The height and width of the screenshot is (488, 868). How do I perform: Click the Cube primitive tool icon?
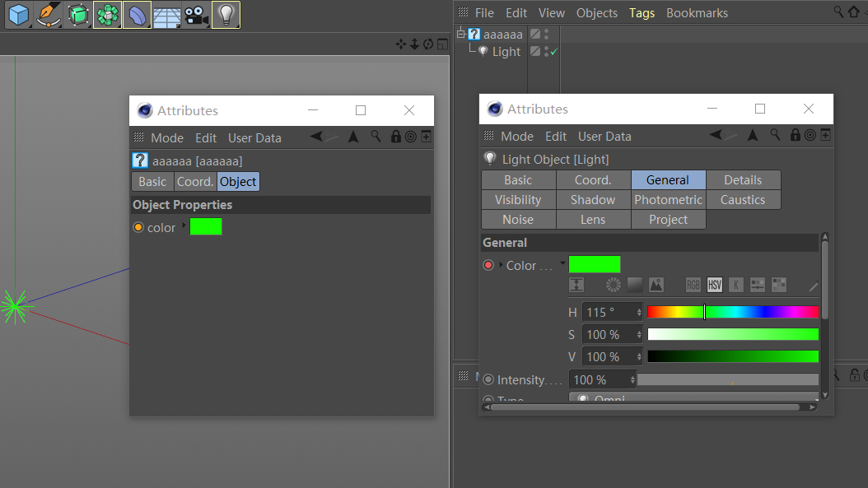point(19,14)
